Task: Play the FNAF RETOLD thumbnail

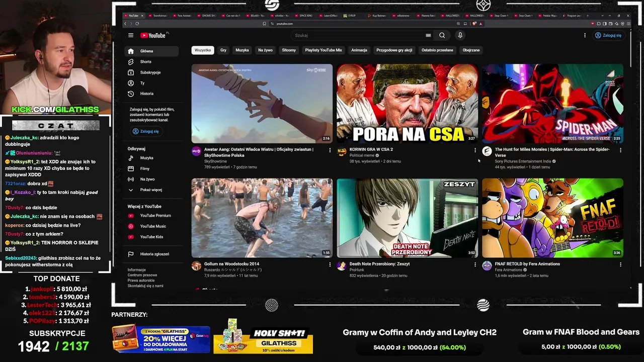Action: [x=552, y=218]
